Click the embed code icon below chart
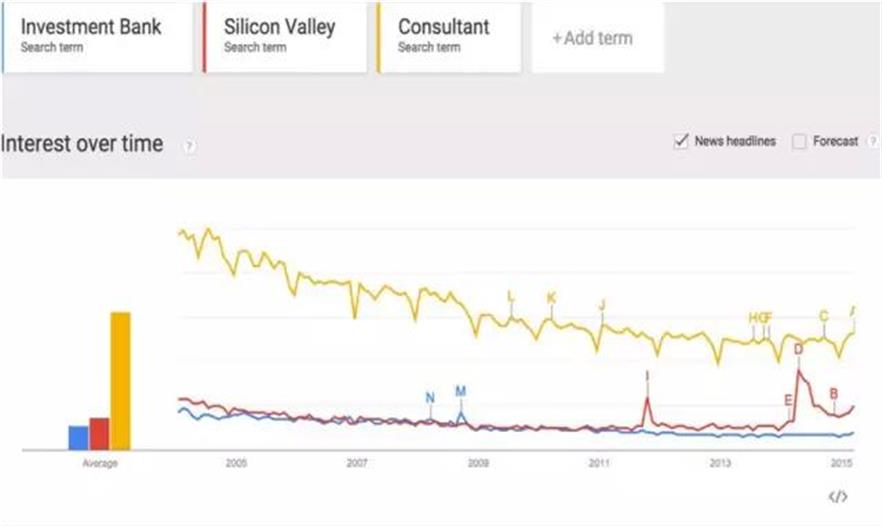 coord(838,496)
